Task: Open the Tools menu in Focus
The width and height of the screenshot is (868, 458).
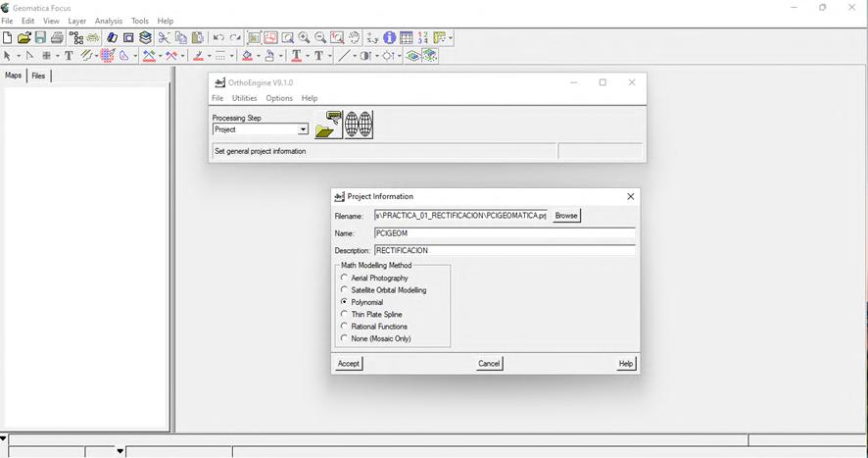Action: pos(139,21)
